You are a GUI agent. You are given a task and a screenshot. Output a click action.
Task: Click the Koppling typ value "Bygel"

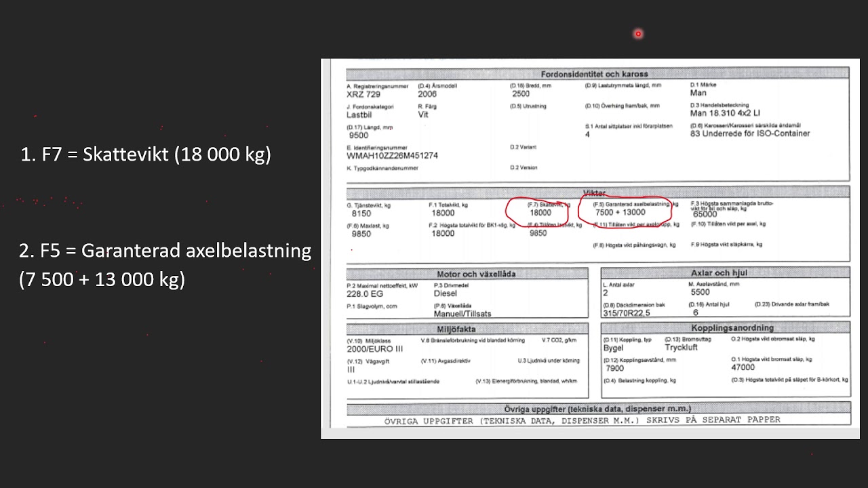pyautogui.click(x=614, y=348)
